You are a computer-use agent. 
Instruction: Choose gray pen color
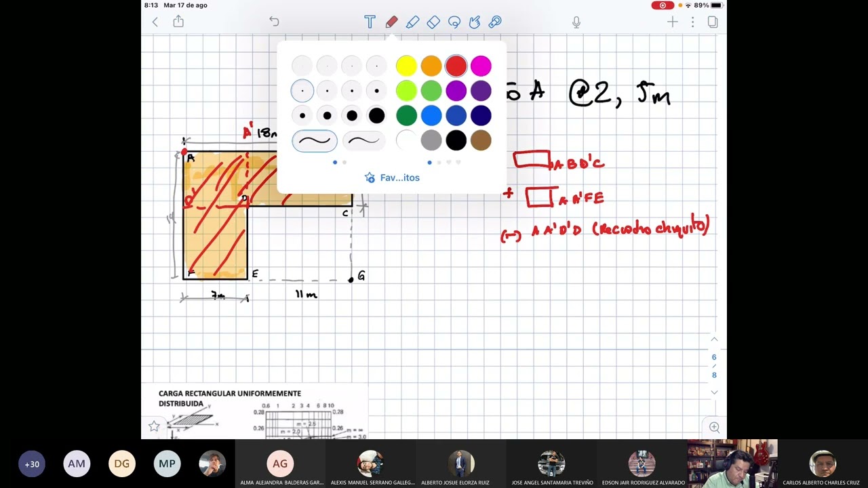[x=431, y=140]
